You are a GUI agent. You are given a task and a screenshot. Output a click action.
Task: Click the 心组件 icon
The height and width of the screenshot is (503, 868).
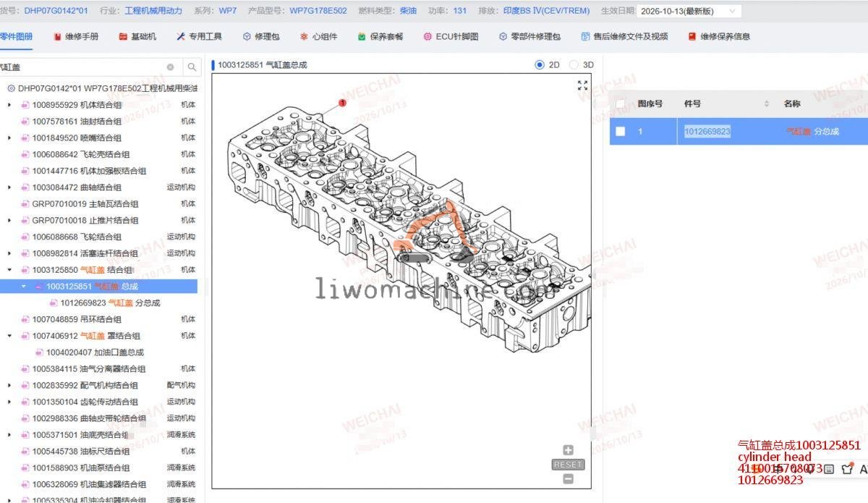pyautogui.click(x=304, y=36)
